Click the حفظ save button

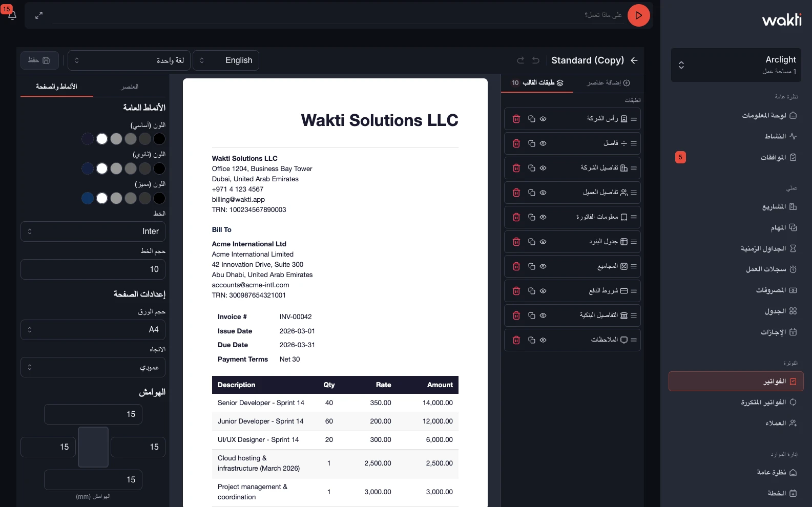pos(39,60)
